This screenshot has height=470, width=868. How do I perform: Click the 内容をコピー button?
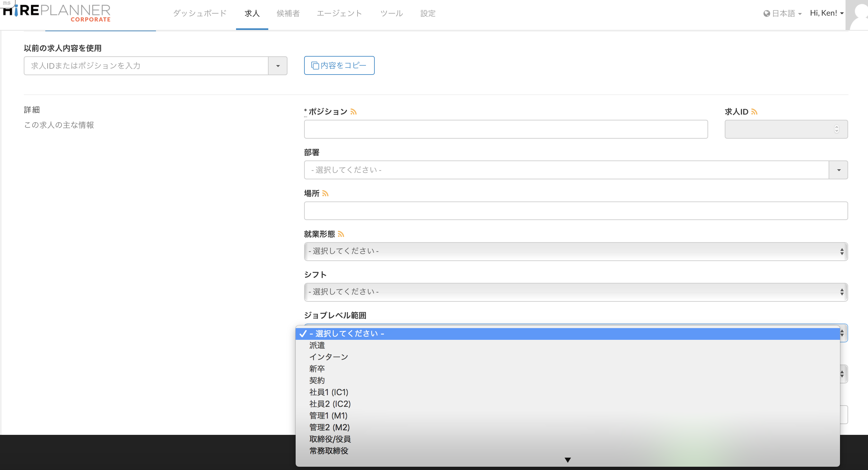point(339,65)
